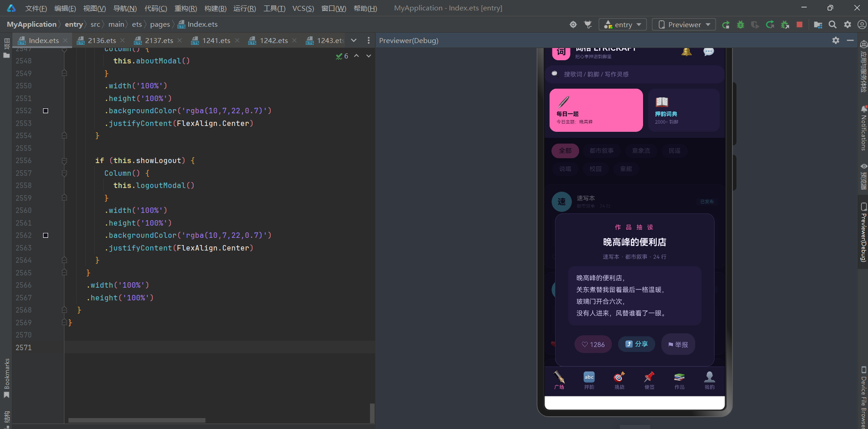Click the search everywhere magnifier icon

[833, 24]
